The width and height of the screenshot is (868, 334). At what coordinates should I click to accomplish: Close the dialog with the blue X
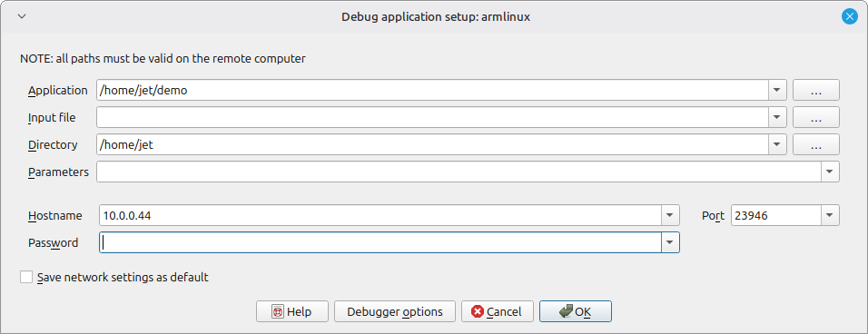coord(849,16)
